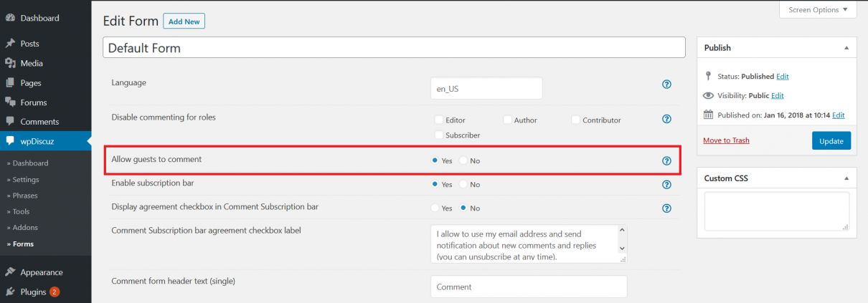The width and height of the screenshot is (868, 303).
Task: Click the Posts pin icon
Action: point(10,44)
